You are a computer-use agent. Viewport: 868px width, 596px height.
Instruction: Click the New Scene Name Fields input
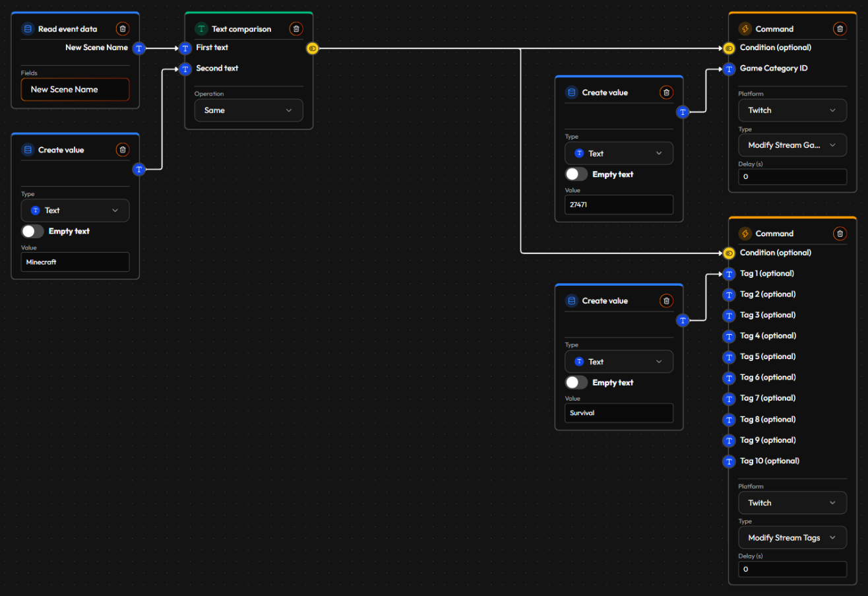[75, 89]
